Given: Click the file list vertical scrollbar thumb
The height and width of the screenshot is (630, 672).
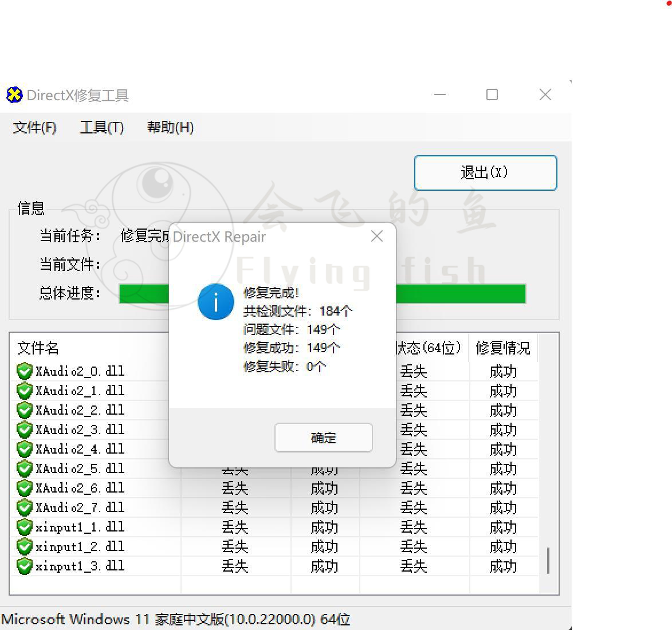Looking at the screenshot, I should coord(548,560).
